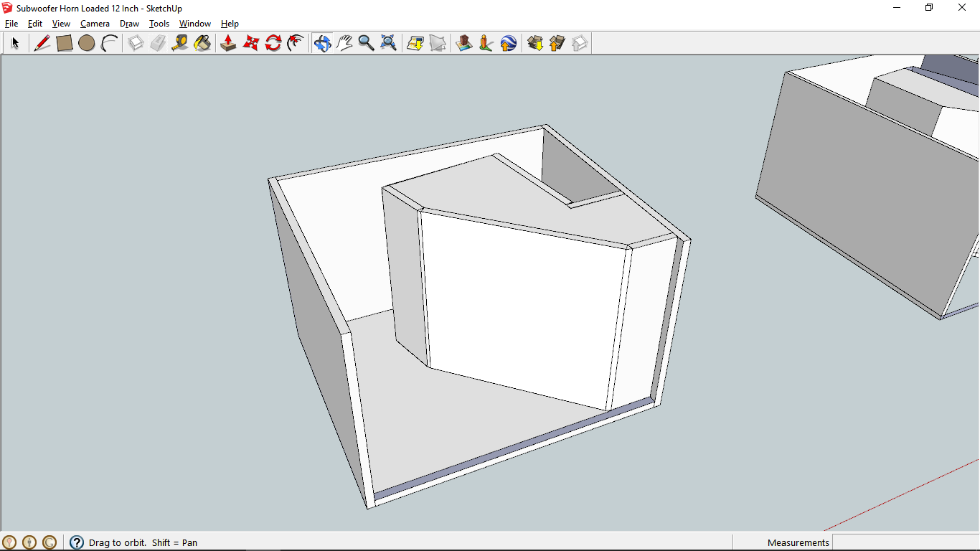
Task: Click the Share Model upload icon
Action: pos(557,43)
